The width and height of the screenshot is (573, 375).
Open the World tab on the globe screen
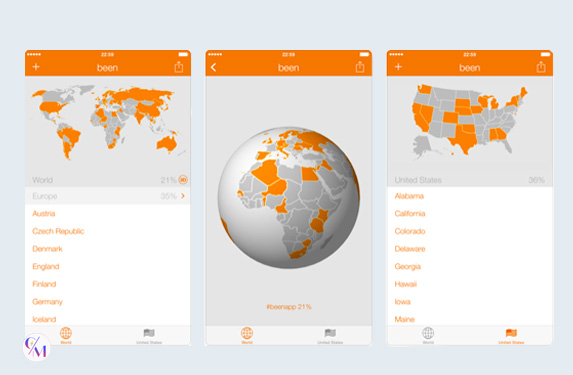coord(247,335)
